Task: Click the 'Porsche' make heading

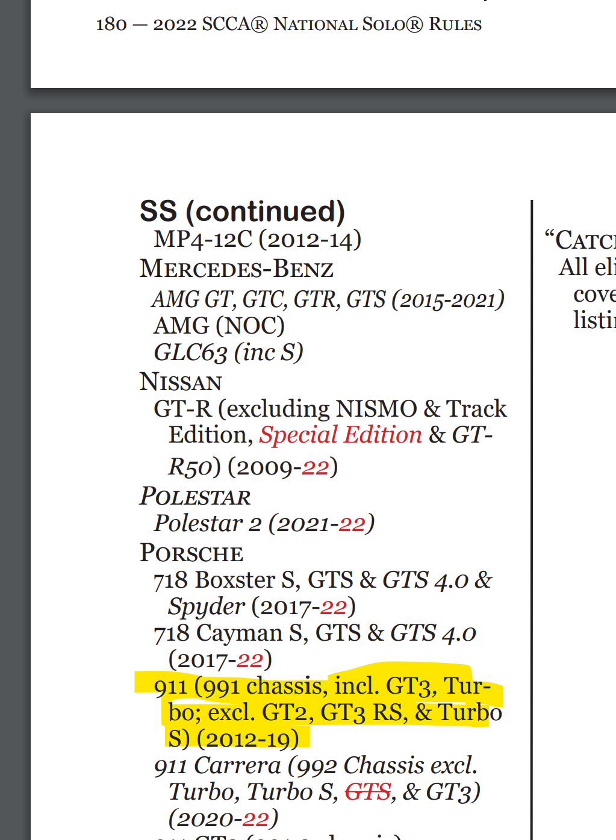Action: coord(191,553)
